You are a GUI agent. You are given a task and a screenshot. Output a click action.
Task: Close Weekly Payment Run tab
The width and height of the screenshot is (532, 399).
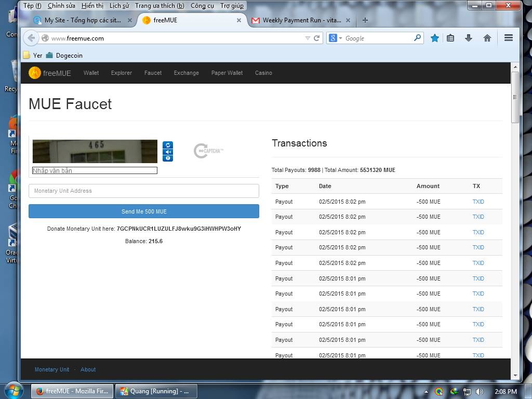tap(348, 20)
